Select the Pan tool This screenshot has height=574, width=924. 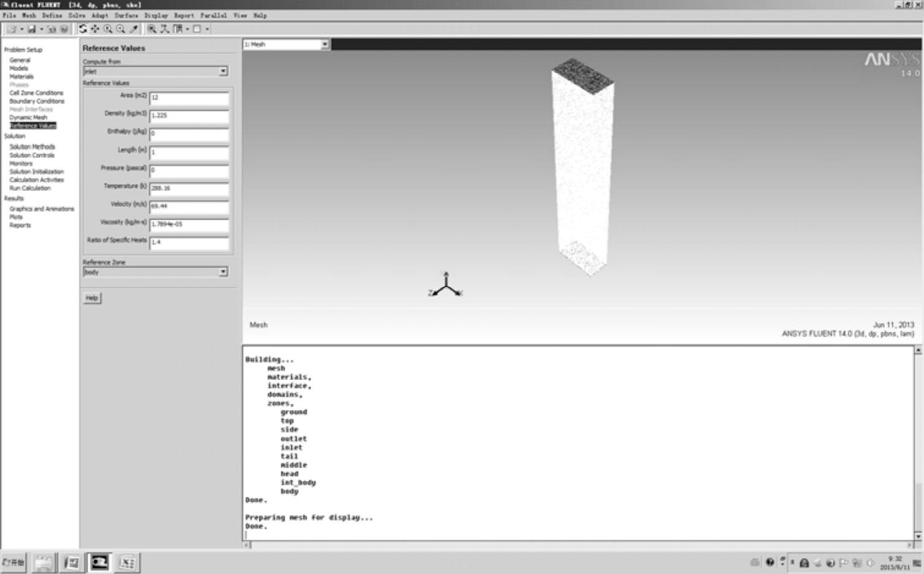(95, 29)
